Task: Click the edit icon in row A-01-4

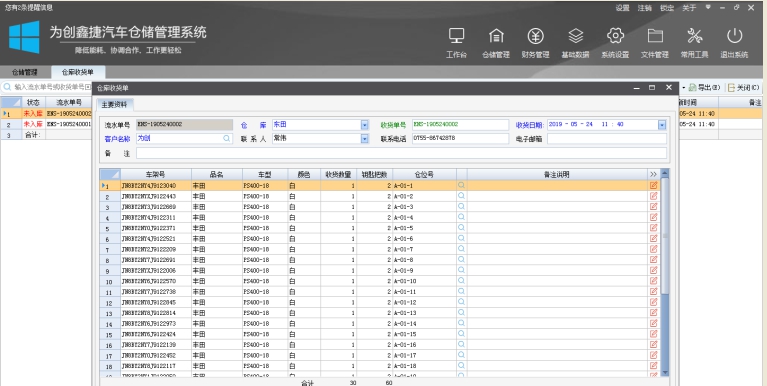Action: coord(654,217)
